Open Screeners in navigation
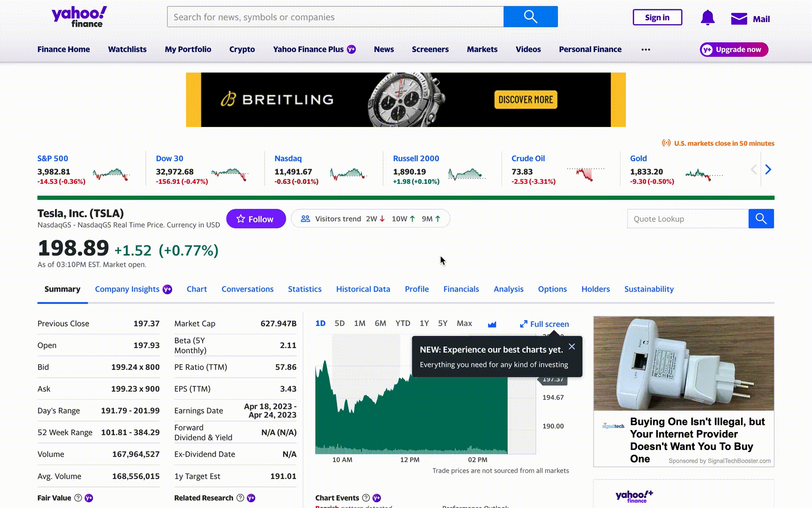 pos(430,50)
